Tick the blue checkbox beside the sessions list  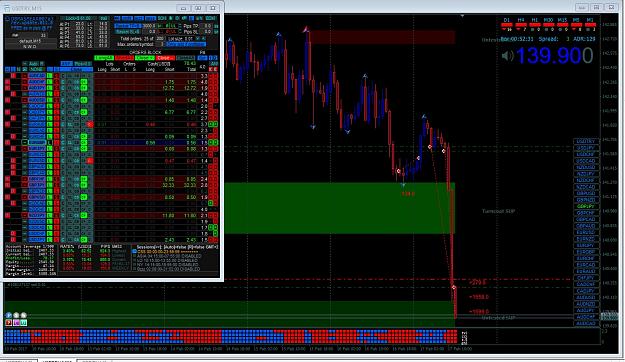pos(134,252)
